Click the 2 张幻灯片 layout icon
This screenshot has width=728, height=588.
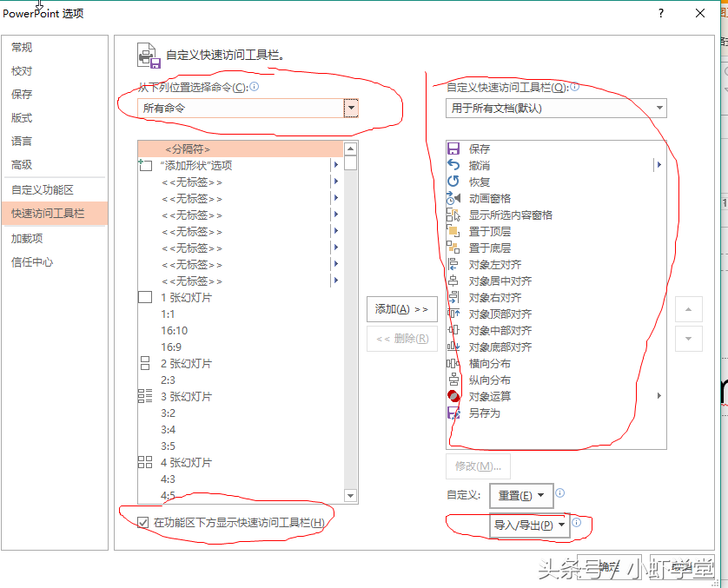pyautogui.click(x=145, y=363)
